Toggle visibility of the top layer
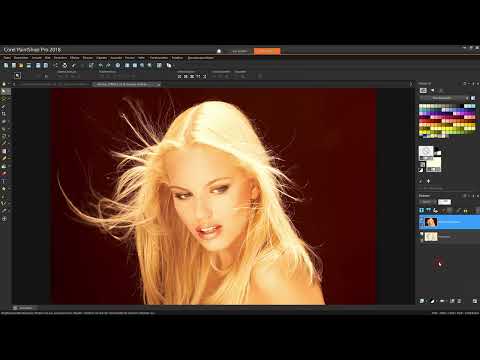This screenshot has width=480, height=360. [421, 220]
